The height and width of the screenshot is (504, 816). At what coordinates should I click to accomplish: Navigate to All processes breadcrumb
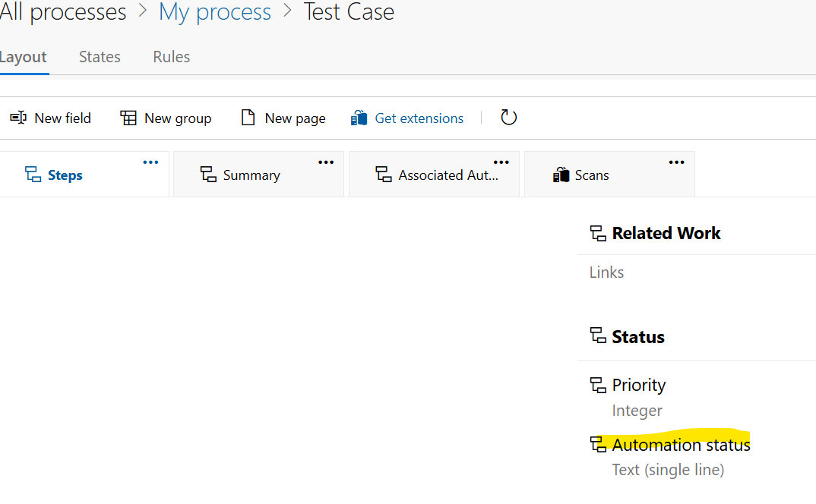pyautogui.click(x=63, y=12)
